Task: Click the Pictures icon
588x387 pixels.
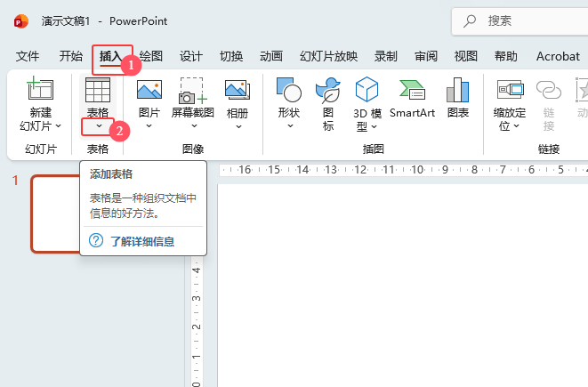Action: pyautogui.click(x=149, y=90)
